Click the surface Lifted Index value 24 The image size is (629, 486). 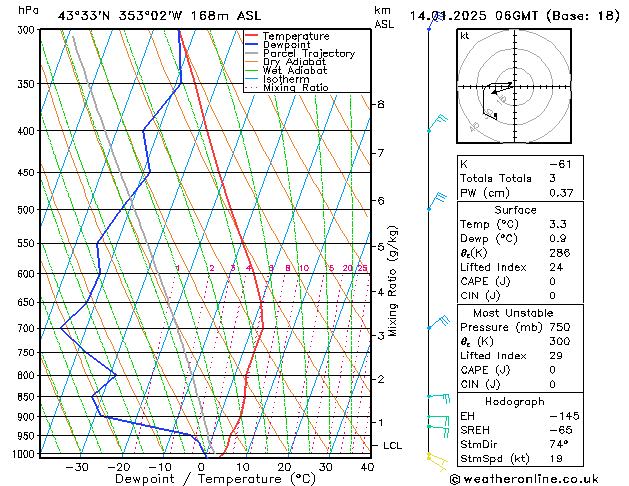point(556,267)
